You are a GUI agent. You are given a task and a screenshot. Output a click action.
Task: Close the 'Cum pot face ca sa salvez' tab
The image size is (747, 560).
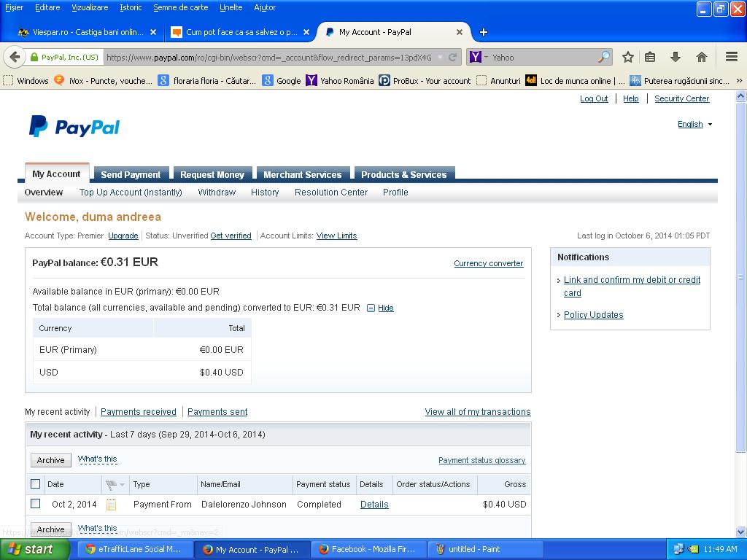coord(306,32)
